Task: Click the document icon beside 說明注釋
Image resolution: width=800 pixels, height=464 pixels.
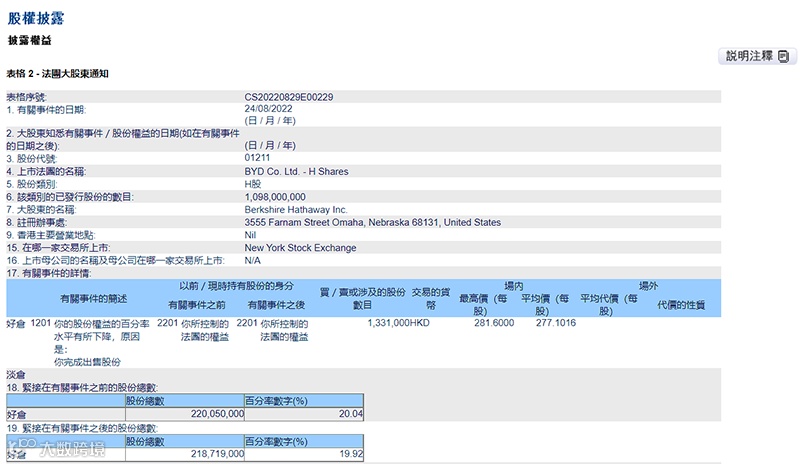Action: [x=784, y=57]
